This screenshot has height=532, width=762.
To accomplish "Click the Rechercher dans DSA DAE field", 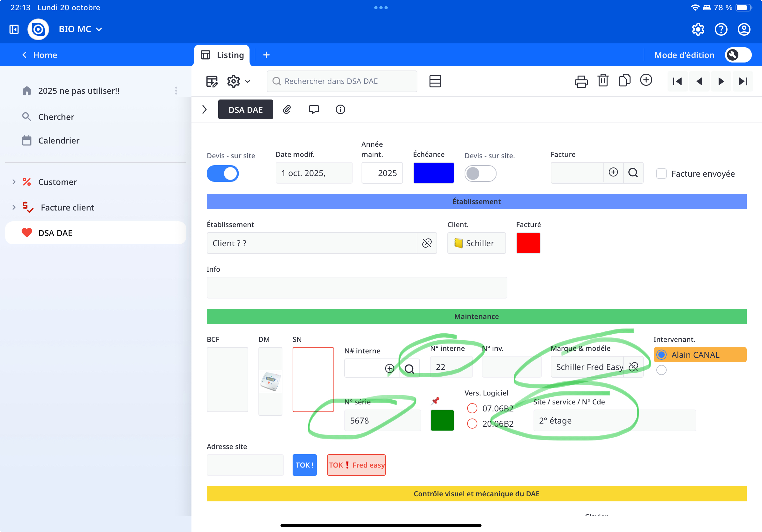I will point(342,81).
